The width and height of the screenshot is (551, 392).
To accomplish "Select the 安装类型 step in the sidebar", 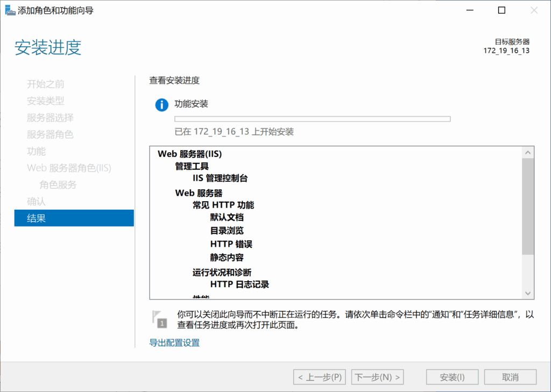I will (x=46, y=101).
